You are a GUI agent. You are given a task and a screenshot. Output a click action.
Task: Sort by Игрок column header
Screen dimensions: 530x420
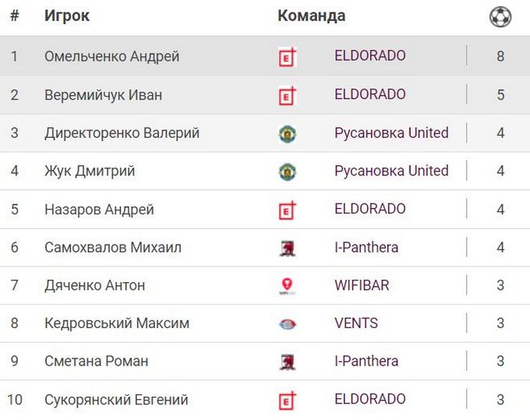click(x=67, y=16)
